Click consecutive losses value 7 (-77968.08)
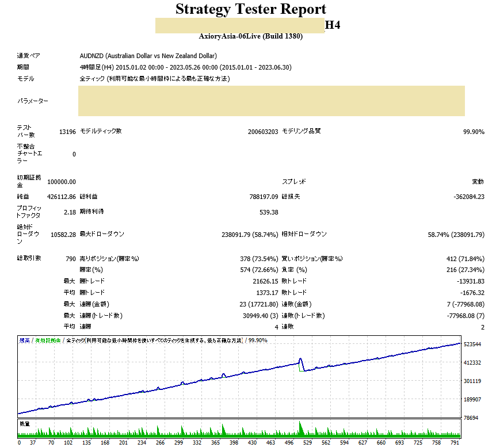The height and width of the screenshot is (448, 496). 466,304
